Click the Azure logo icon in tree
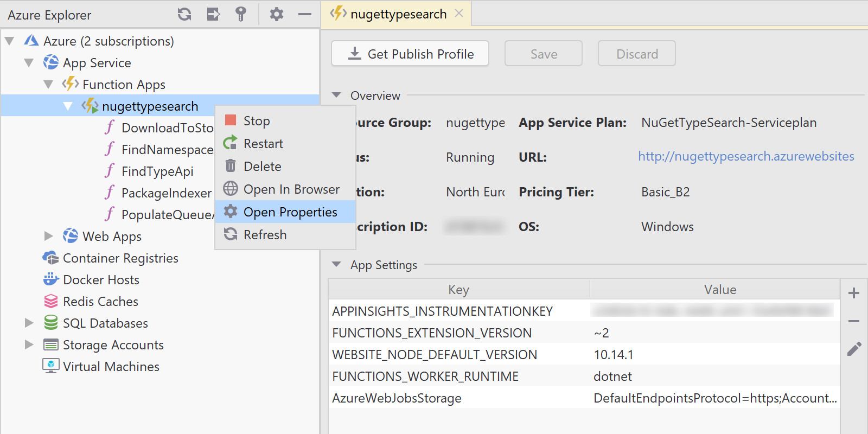This screenshot has width=868, height=434. point(31,41)
